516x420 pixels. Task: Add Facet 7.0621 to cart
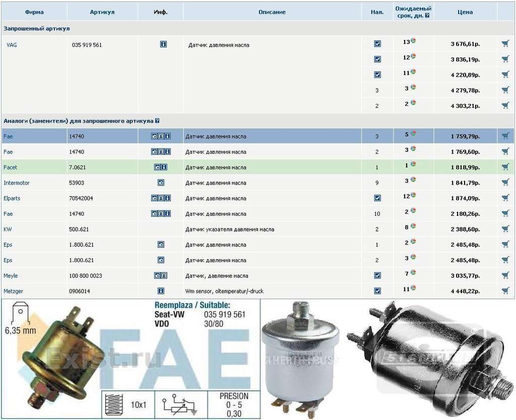[505, 167]
